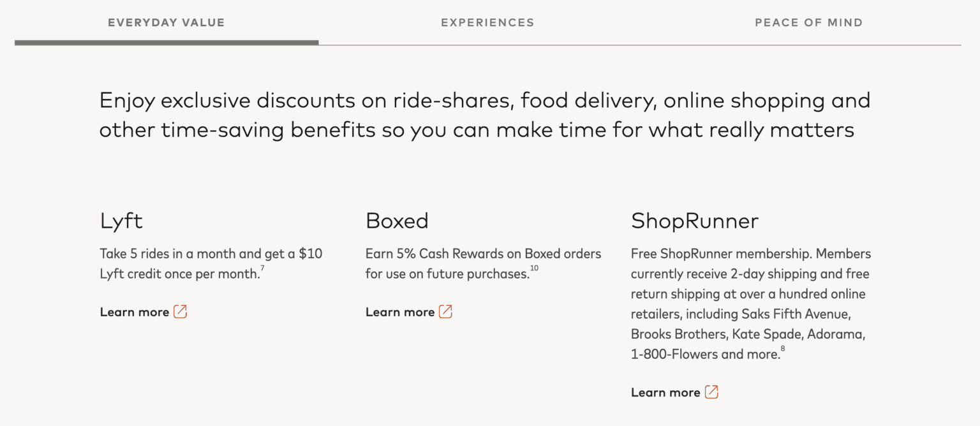Click the progress indicator under EVERYDAY VALUE
Screen dimensions: 980x426
(x=167, y=43)
